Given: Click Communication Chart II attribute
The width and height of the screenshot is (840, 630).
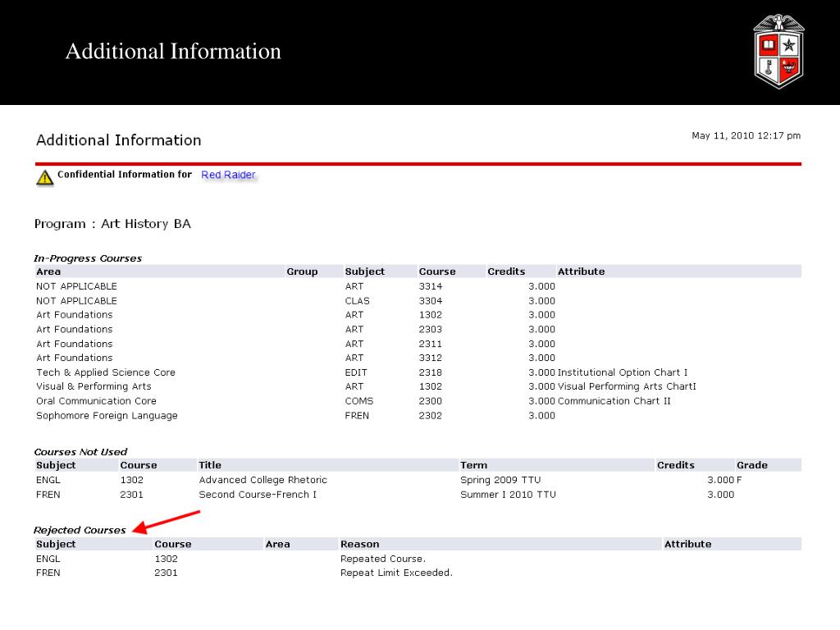Looking at the screenshot, I should tap(614, 400).
